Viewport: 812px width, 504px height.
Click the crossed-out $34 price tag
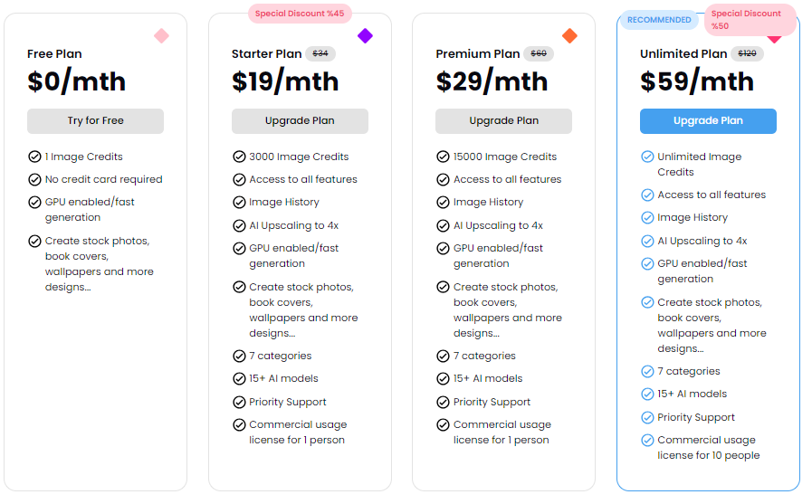click(x=320, y=54)
